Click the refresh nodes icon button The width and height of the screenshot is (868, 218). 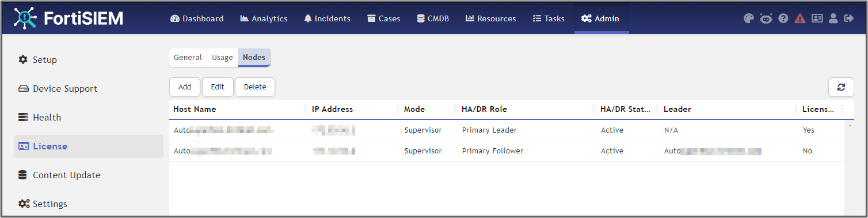[841, 87]
